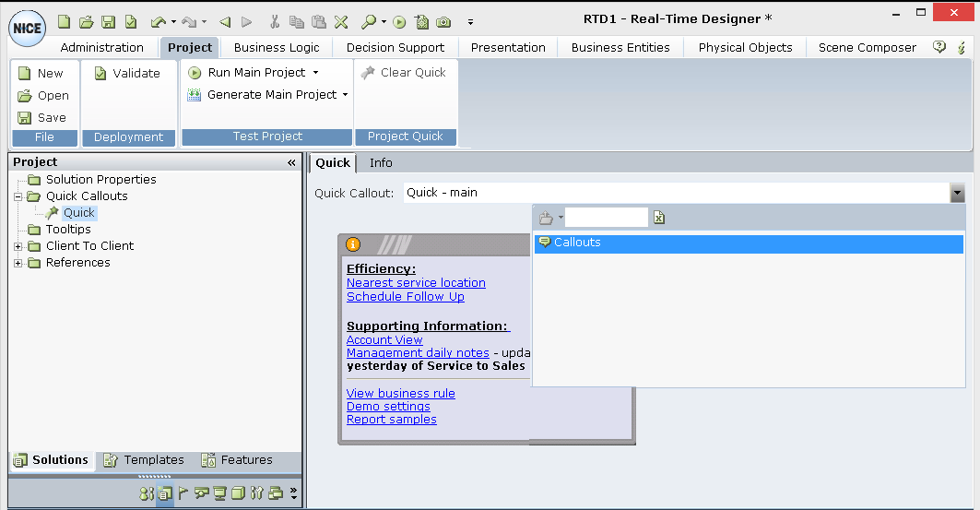Screen dimensions: 980x510
Task: Click the Excel export icon in dropdown panel
Action: tap(659, 218)
